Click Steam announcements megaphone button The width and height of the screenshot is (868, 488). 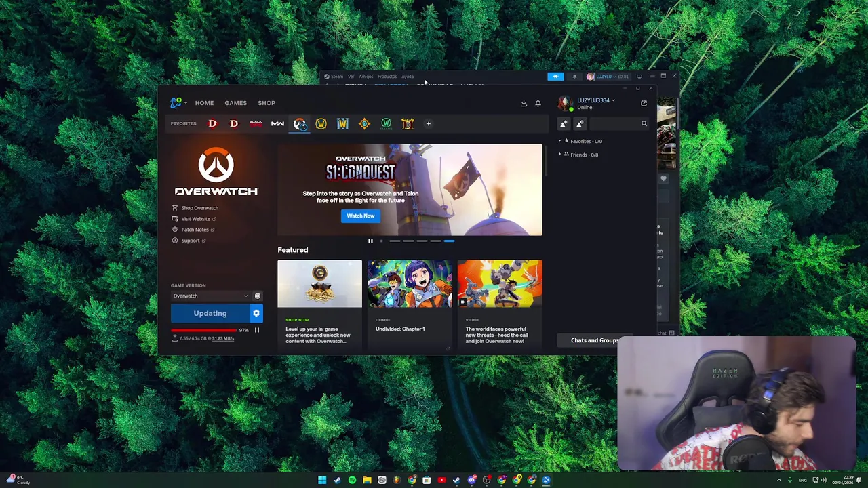[555, 77]
